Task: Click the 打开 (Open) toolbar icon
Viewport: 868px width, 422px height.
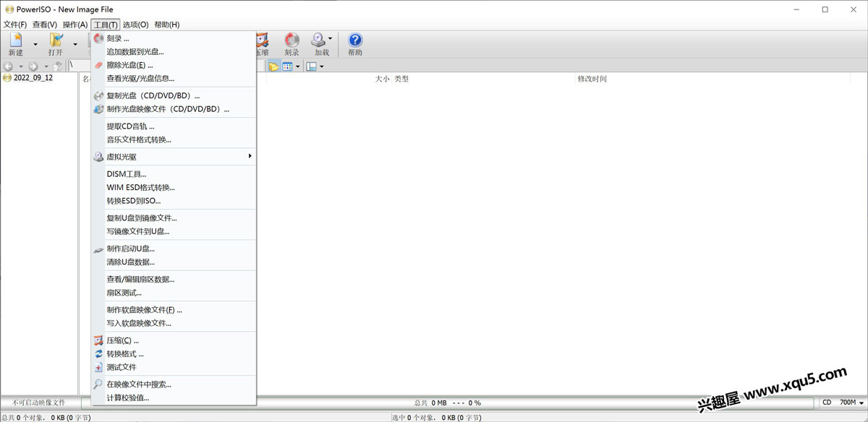Action: [x=56, y=40]
